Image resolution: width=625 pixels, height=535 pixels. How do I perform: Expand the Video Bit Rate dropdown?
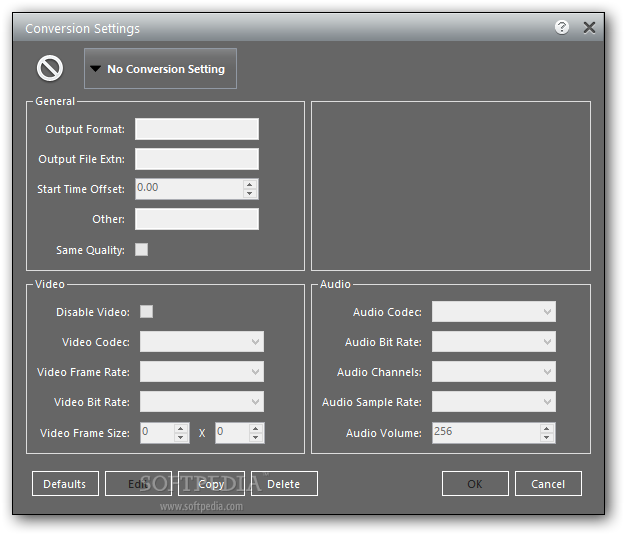[202, 401]
